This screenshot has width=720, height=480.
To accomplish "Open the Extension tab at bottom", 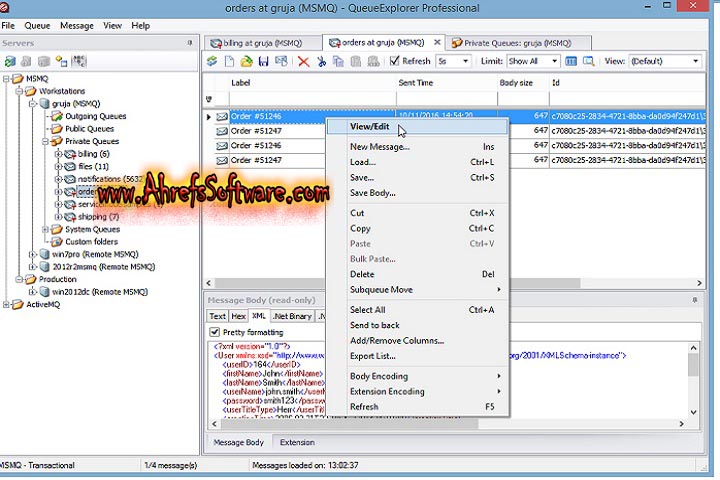I will tap(297, 442).
